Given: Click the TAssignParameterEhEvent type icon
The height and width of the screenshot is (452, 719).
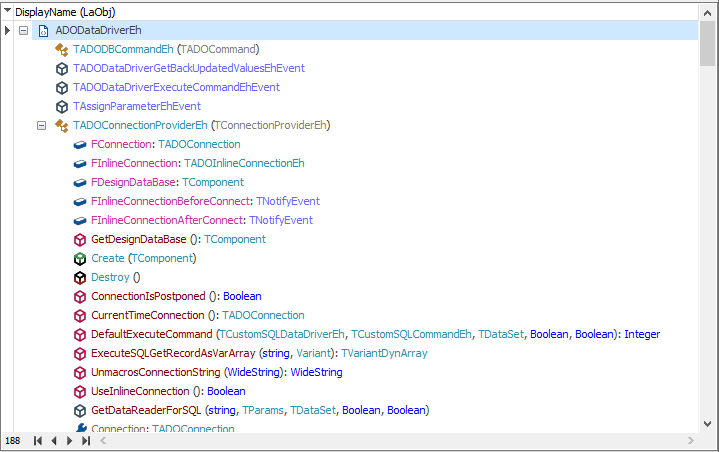Looking at the screenshot, I should point(61,106).
